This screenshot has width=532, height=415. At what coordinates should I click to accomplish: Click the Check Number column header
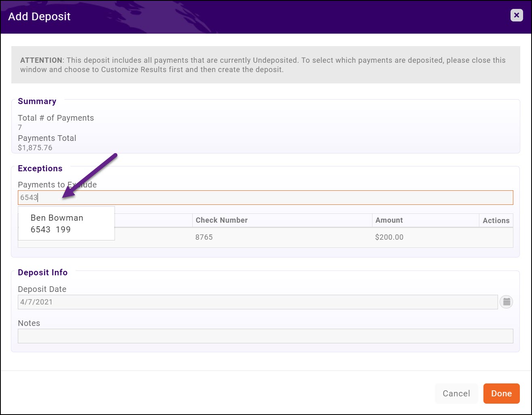pos(221,220)
